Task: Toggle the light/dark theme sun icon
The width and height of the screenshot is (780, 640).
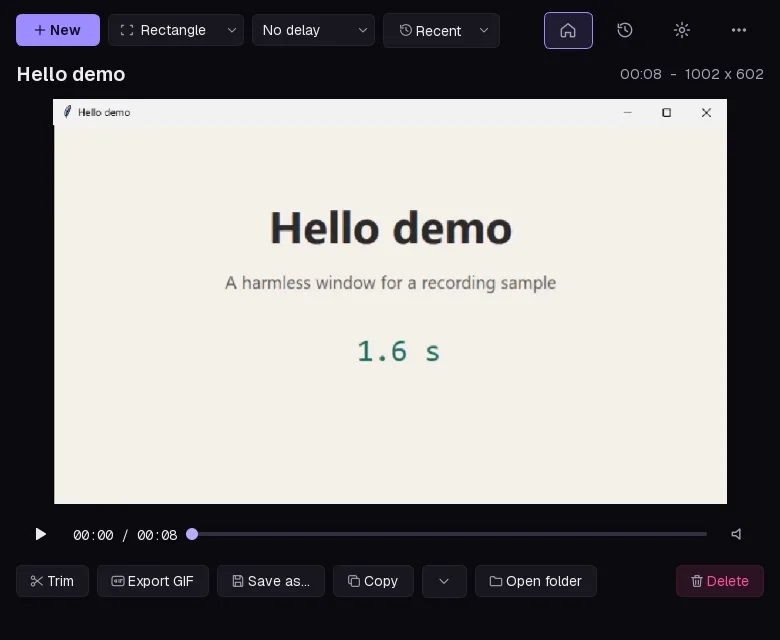Action: [682, 30]
